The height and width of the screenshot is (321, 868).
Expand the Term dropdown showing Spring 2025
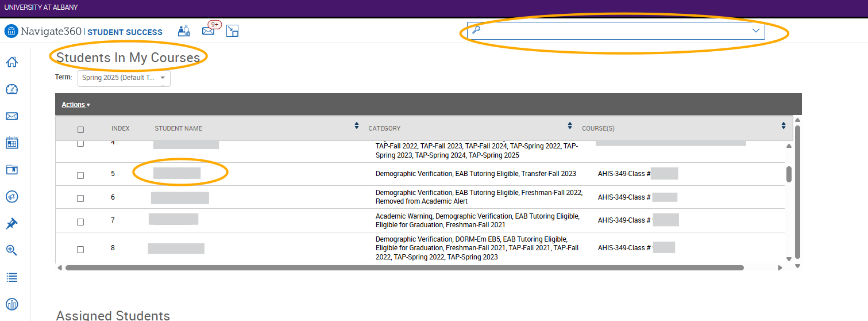[x=124, y=78]
